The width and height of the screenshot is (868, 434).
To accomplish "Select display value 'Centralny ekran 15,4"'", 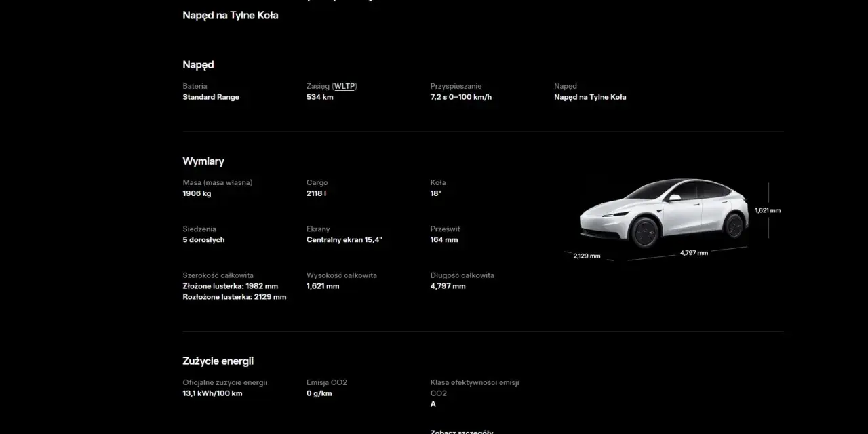I will pyautogui.click(x=344, y=239).
